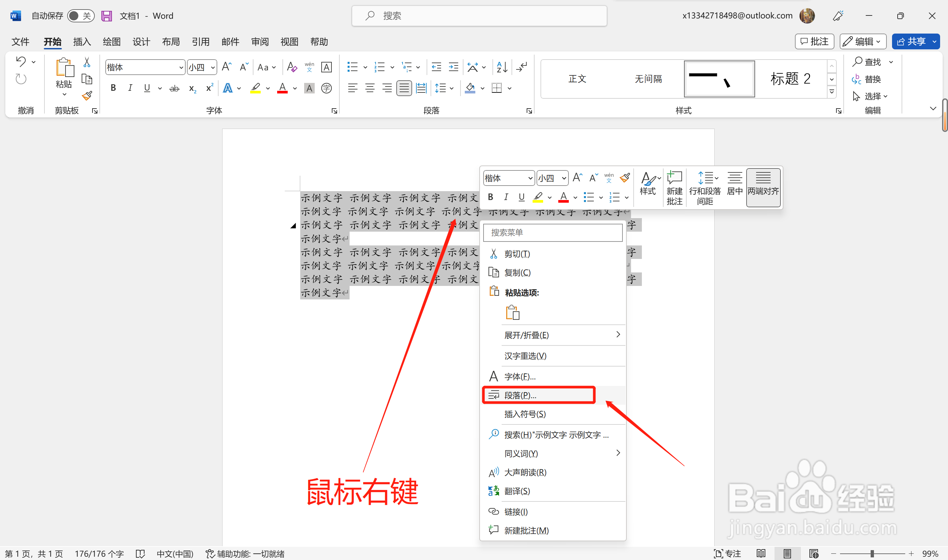
Task: Open ribbon font name dropdown 楷体
Action: pos(181,67)
